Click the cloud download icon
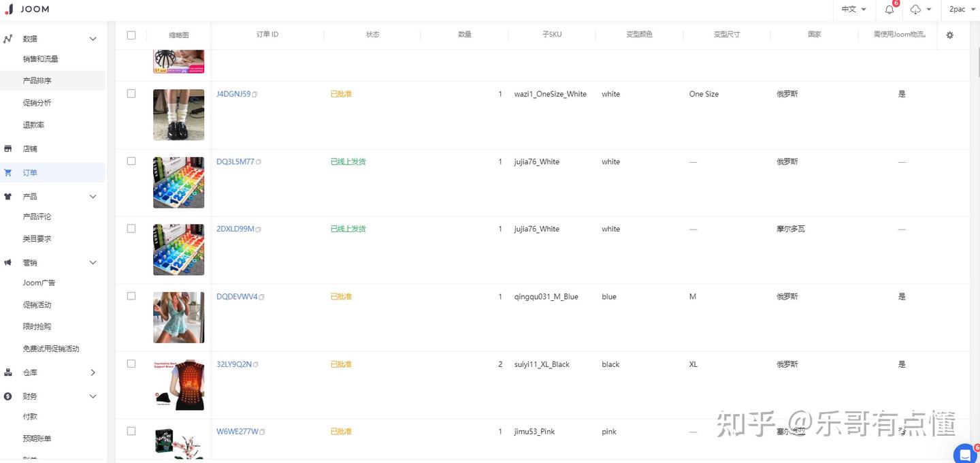The width and height of the screenshot is (980, 463). click(916, 10)
